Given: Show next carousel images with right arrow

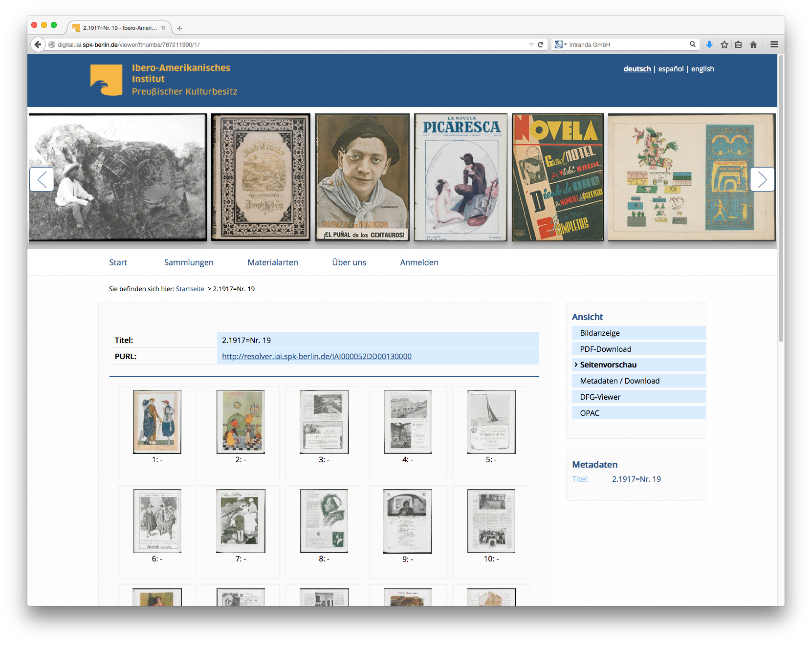Looking at the screenshot, I should [762, 179].
